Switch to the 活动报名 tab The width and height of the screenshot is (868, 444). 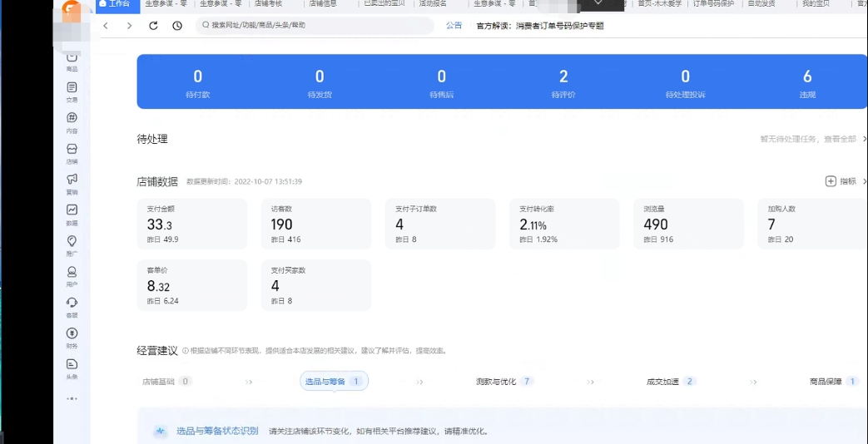[433, 4]
